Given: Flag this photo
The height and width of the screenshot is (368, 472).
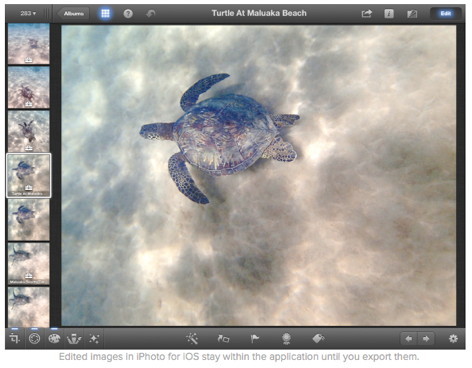Looking at the screenshot, I should (x=255, y=339).
